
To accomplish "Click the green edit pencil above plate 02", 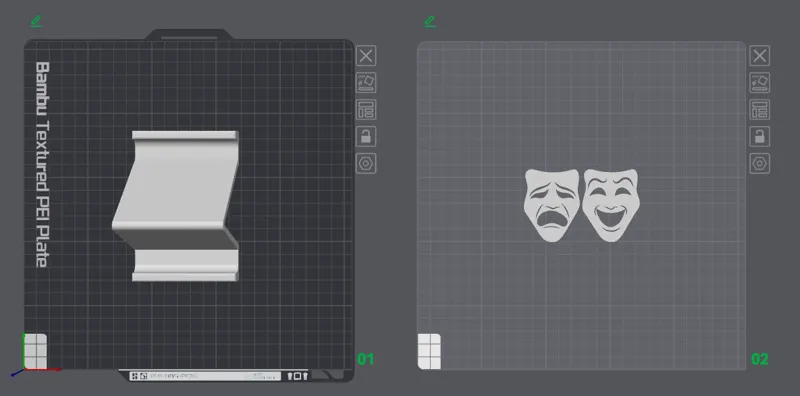I will pos(430,21).
